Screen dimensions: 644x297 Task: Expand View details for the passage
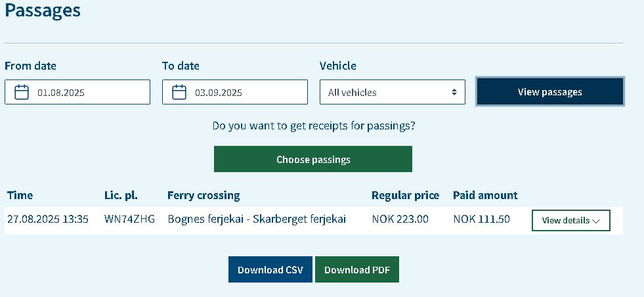[x=571, y=221]
